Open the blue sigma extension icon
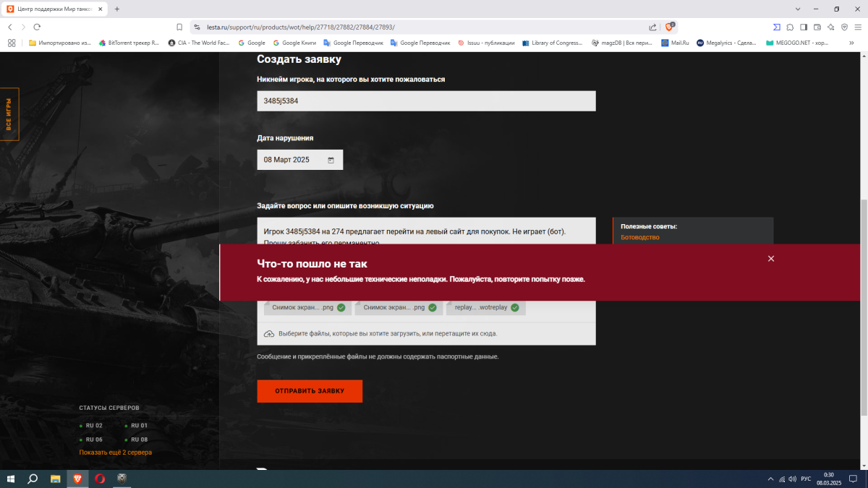 coord(776,27)
